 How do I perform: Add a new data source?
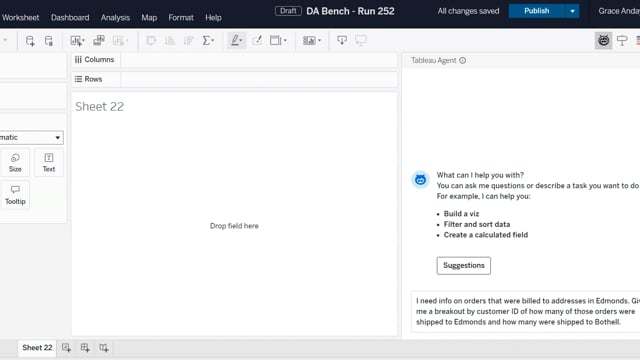30,40
